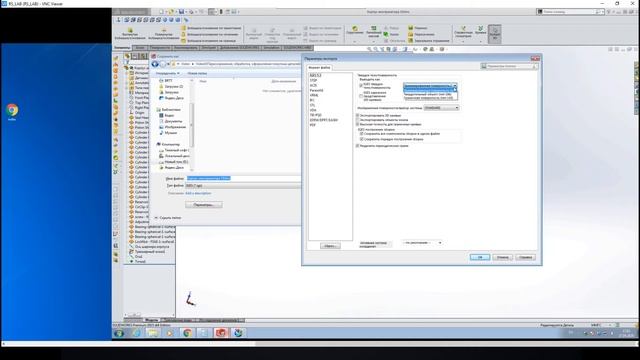Viewport: 640px width, 360px height.
Task: Open the file type combo in Save As
Action: pos(243,186)
